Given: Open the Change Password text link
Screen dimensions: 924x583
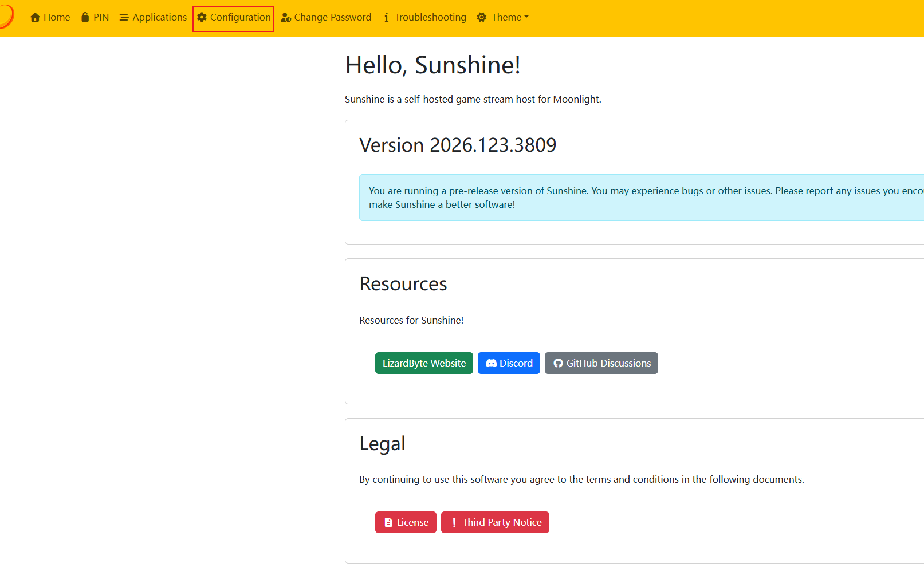Looking at the screenshot, I should point(332,17).
